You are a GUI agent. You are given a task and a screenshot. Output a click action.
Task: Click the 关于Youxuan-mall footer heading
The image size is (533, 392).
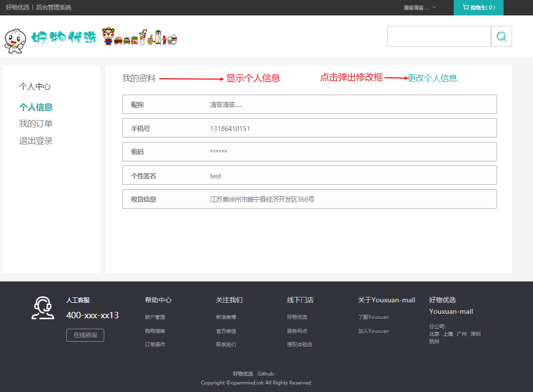386,300
